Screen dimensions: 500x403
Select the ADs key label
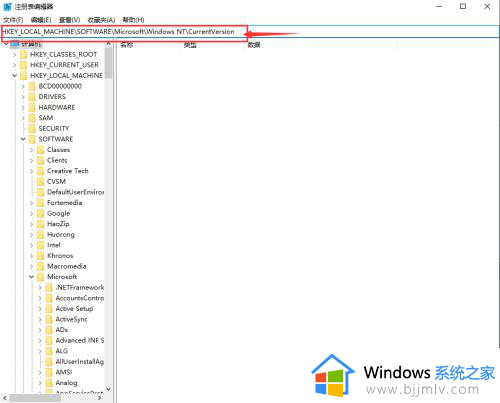pyautogui.click(x=62, y=330)
